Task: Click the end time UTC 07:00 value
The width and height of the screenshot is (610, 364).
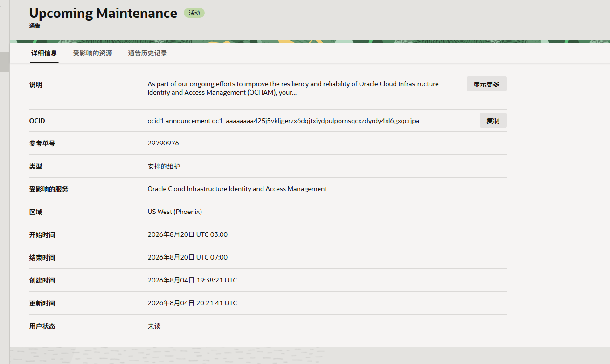Action: tap(187, 257)
